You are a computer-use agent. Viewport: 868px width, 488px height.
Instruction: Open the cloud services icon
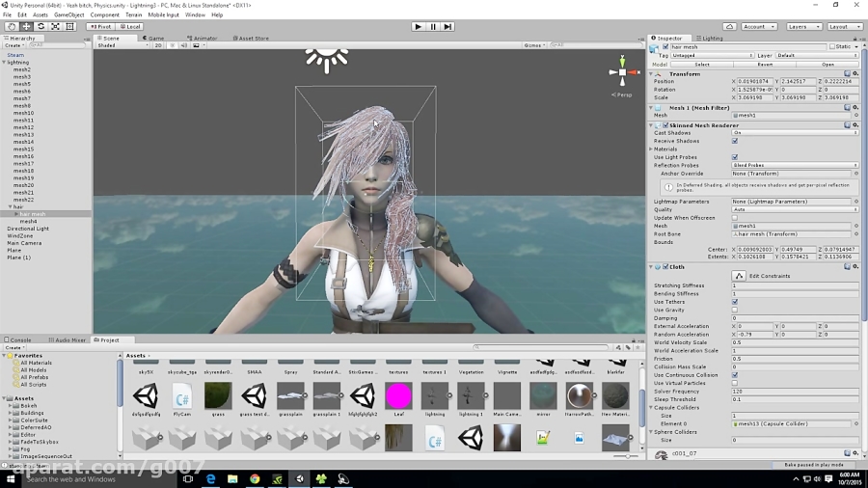[x=730, y=27]
